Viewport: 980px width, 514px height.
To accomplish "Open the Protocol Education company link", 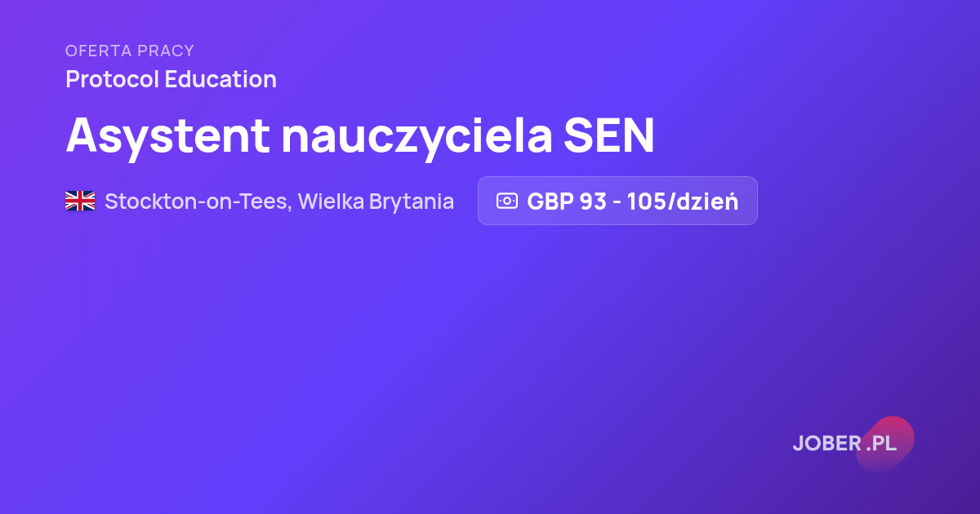I will [171, 79].
